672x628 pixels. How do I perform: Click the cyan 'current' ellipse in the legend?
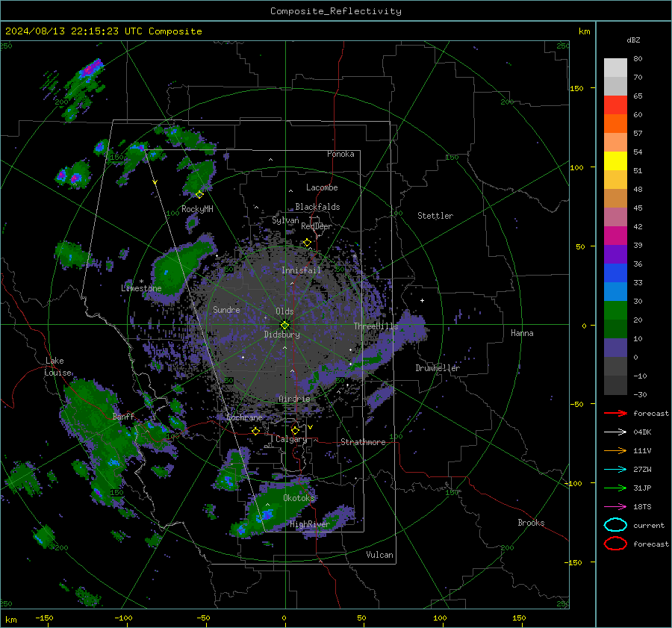[615, 525]
